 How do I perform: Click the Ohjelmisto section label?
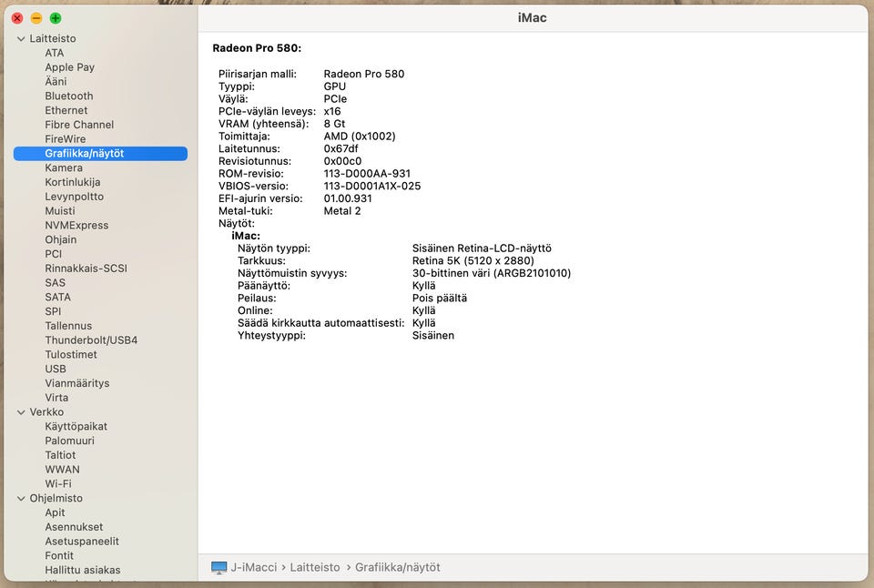pyautogui.click(x=56, y=498)
